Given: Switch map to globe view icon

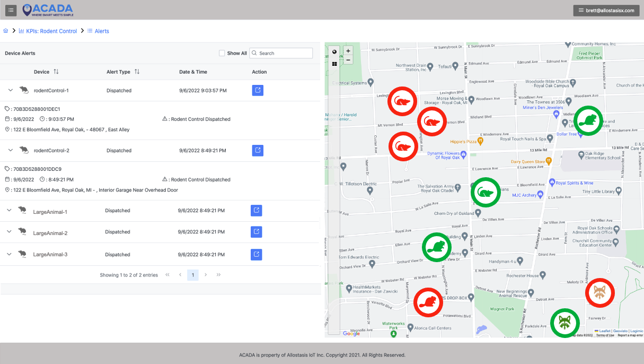Looking at the screenshot, I should tap(334, 52).
